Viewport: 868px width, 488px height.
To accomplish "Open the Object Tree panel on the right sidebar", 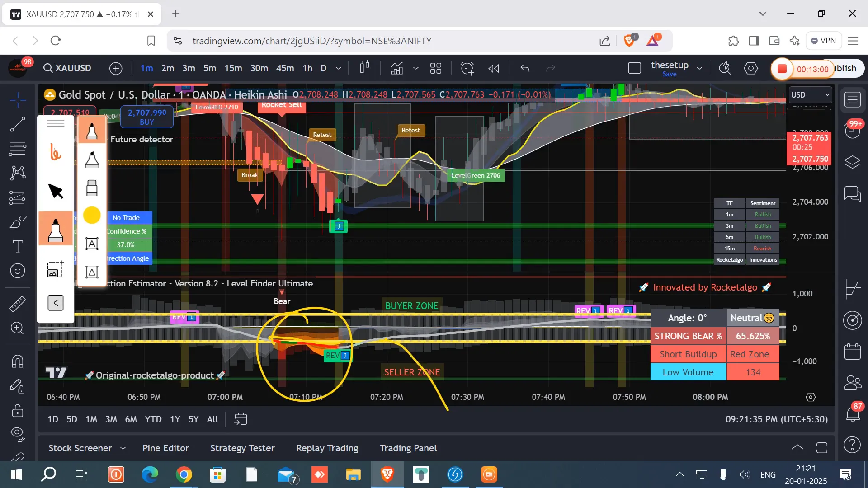I will [x=853, y=162].
